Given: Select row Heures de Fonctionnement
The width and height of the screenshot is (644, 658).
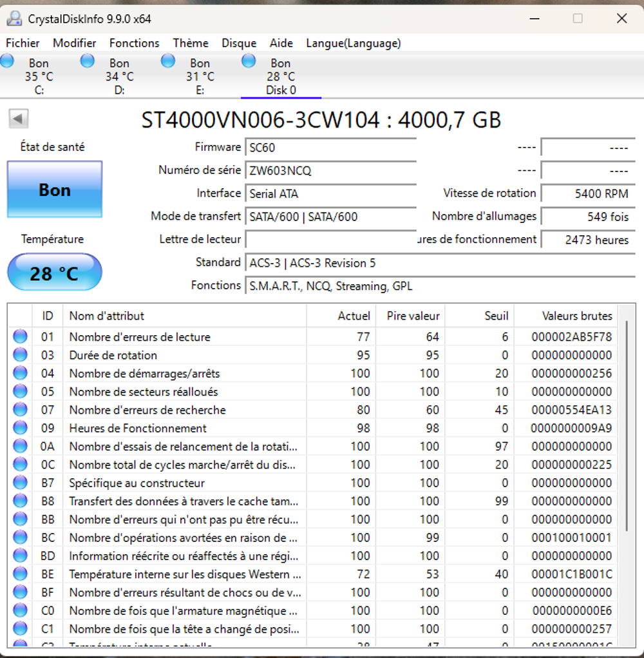Looking at the screenshot, I should [x=313, y=428].
